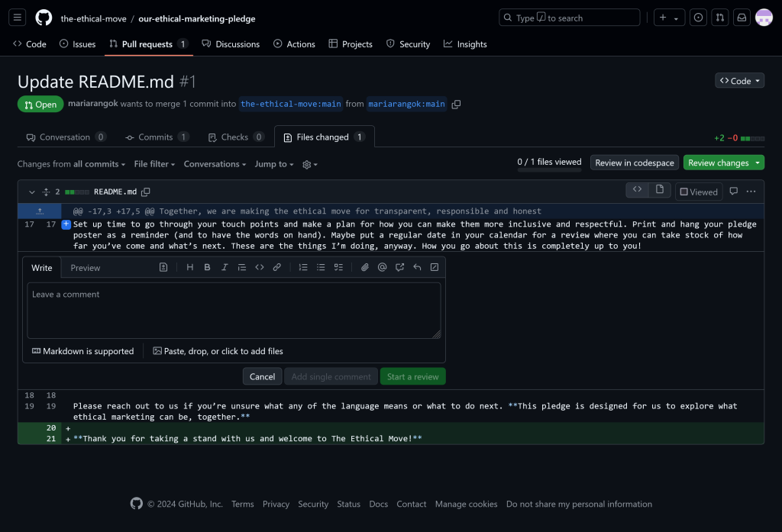Viewport: 782px width, 532px height.
Task: Collapse the README.md file diff
Action: point(31,192)
